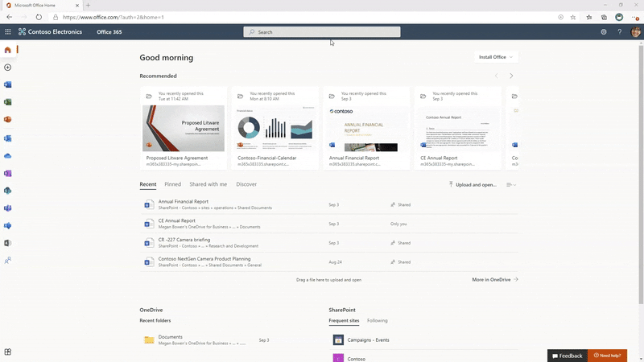Click the page vertical scrollbar
The width and height of the screenshot is (644, 362).
641,175
